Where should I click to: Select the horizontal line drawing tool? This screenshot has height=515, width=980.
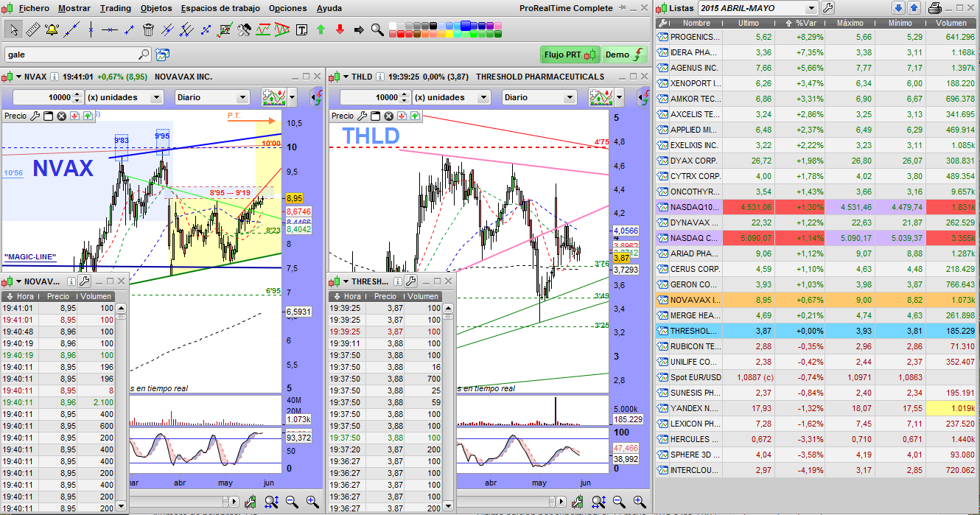[110, 29]
